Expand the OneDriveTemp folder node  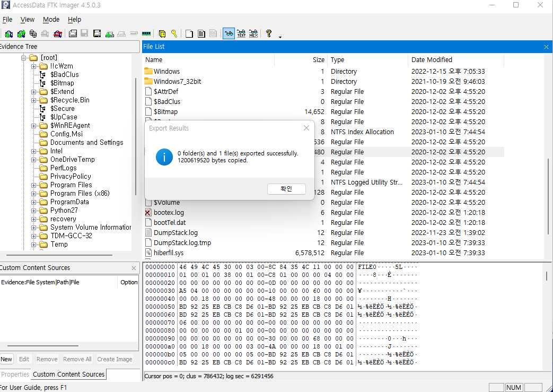coord(33,160)
